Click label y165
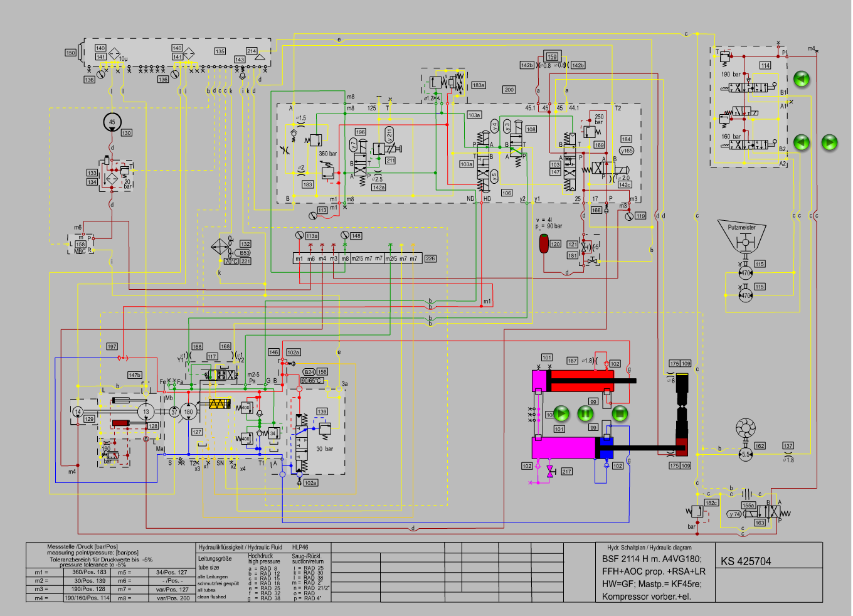The height and width of the screenshot is (616, 853). pos(627,151)
